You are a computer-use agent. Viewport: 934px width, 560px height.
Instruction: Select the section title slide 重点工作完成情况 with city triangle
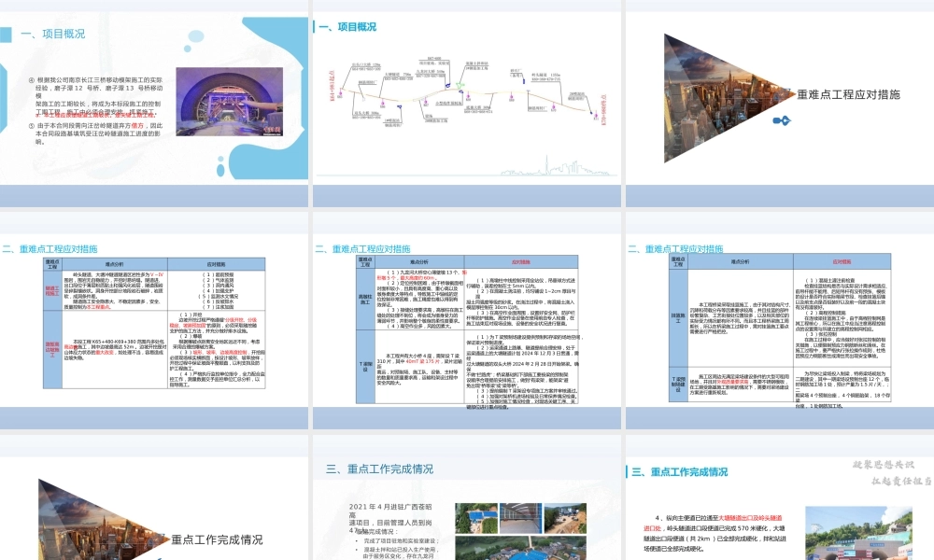(x=154, y=497)
